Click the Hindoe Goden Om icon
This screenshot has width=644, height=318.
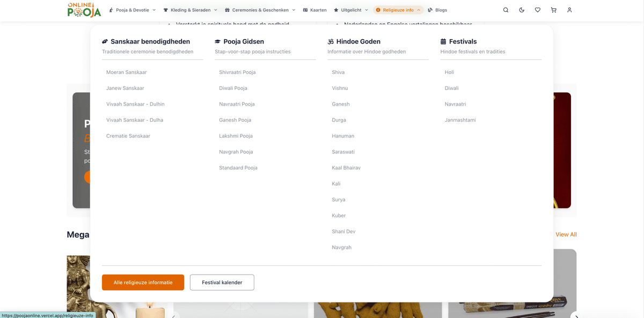(x=331, y=41)
